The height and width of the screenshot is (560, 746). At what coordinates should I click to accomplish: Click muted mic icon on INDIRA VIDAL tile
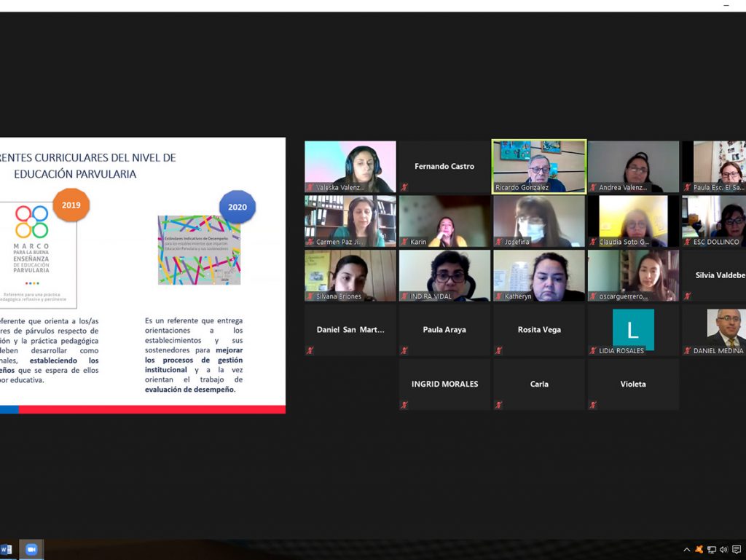(404, 296)
